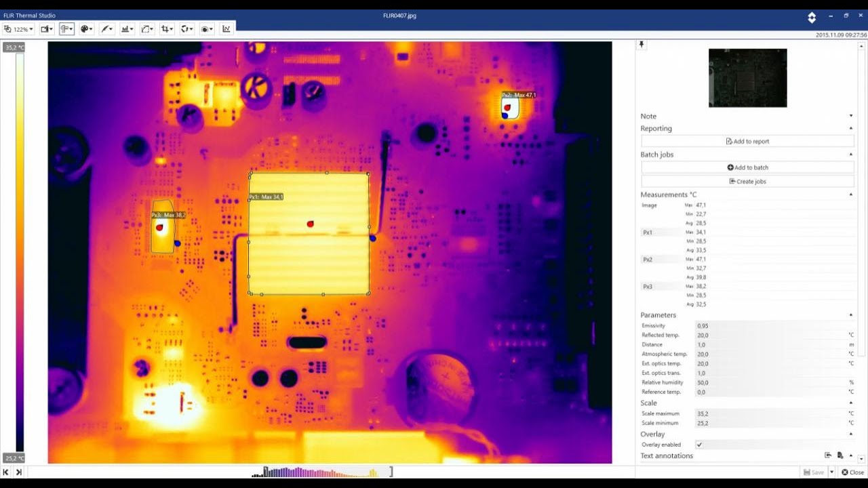The height and width of the screenshot is (488, 868).
Task: Click the Save button
Action: click(813, 472)
